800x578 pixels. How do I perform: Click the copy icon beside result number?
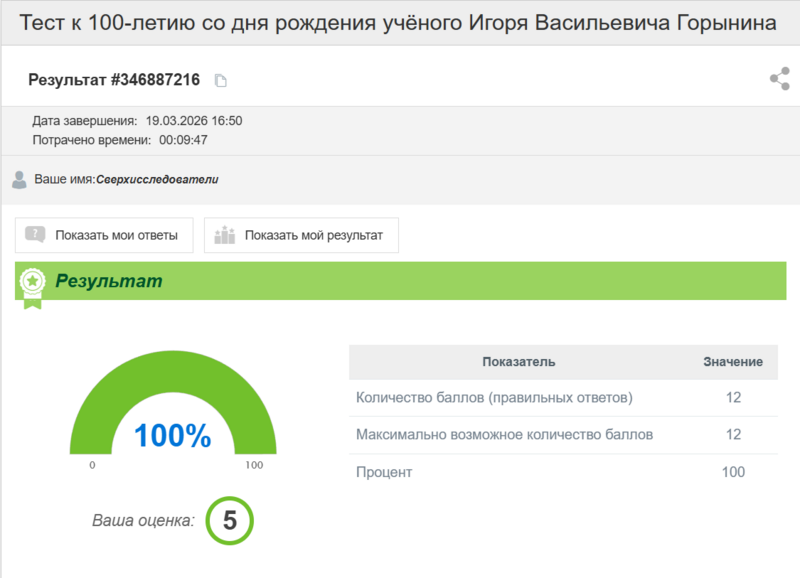click(x=219, y=78)
